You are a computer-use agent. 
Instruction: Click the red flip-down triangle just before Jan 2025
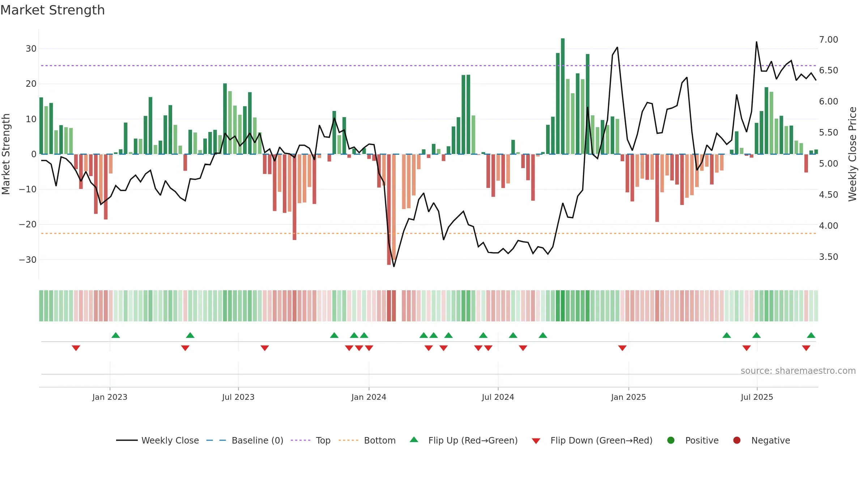[x=622, y=348]
